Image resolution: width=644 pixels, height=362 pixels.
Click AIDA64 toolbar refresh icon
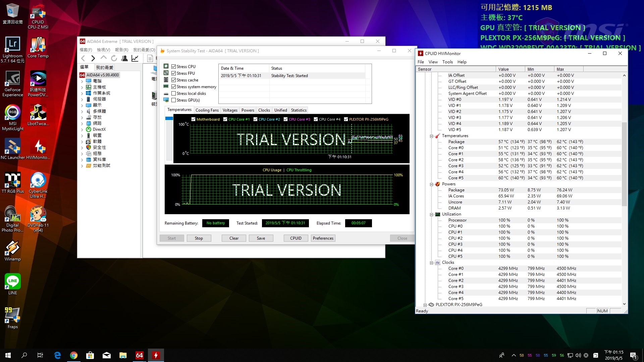[x=114, y=58]
